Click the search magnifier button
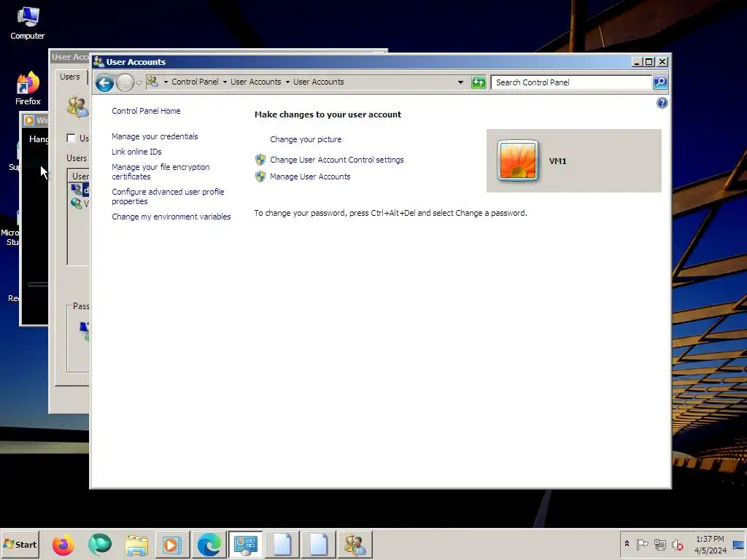747x560 pixels. tap(660, 82)
